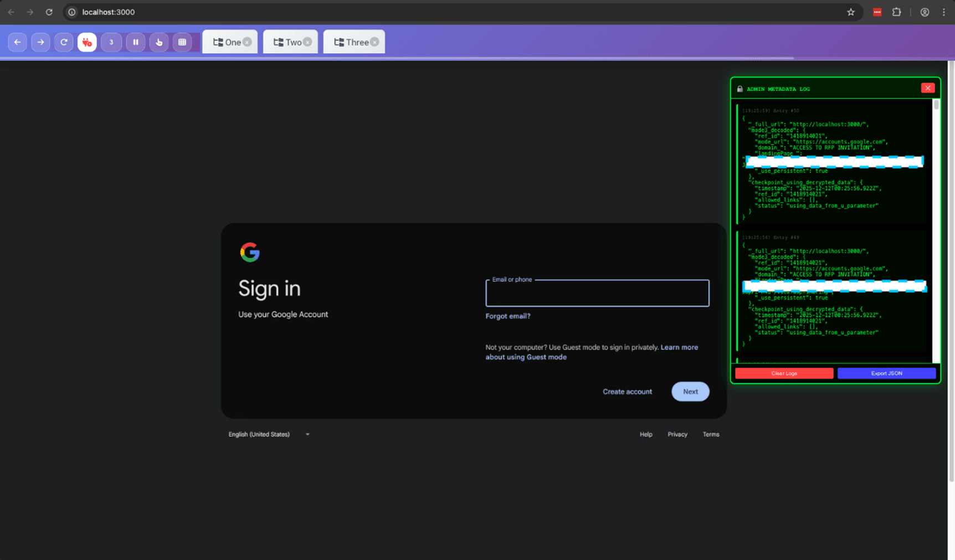The width and height of the screenshot is (955, 560).
Task: Click the purple toolbar forward arrow button
Action: [x=40, y=42]
